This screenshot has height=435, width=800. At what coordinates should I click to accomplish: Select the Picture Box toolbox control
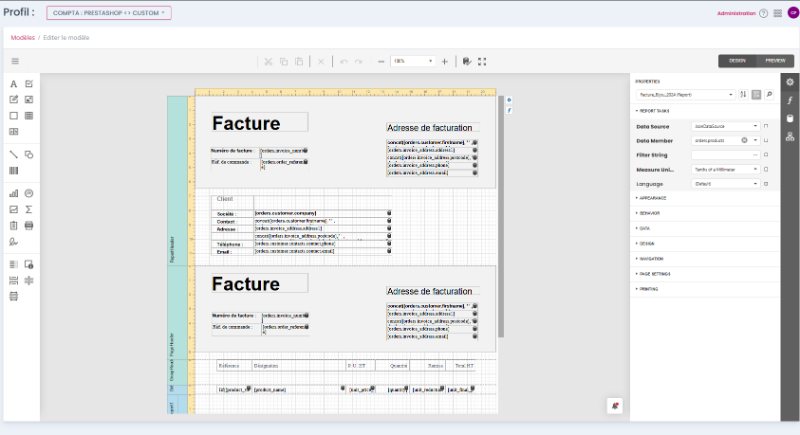(29, 99)
